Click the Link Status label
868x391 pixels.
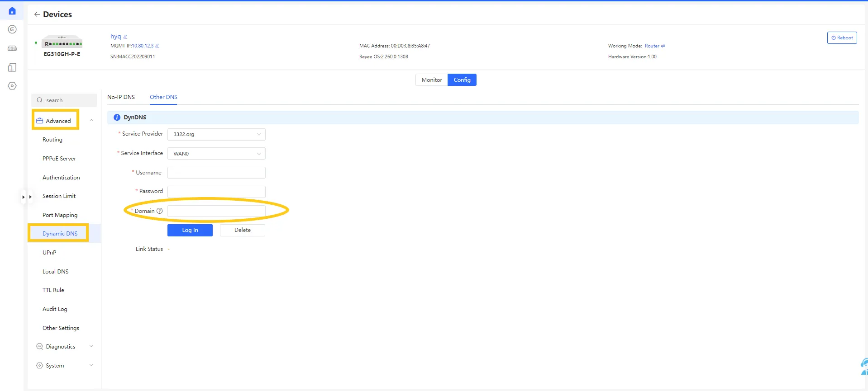pyautogui.click(x=149, y=249)
